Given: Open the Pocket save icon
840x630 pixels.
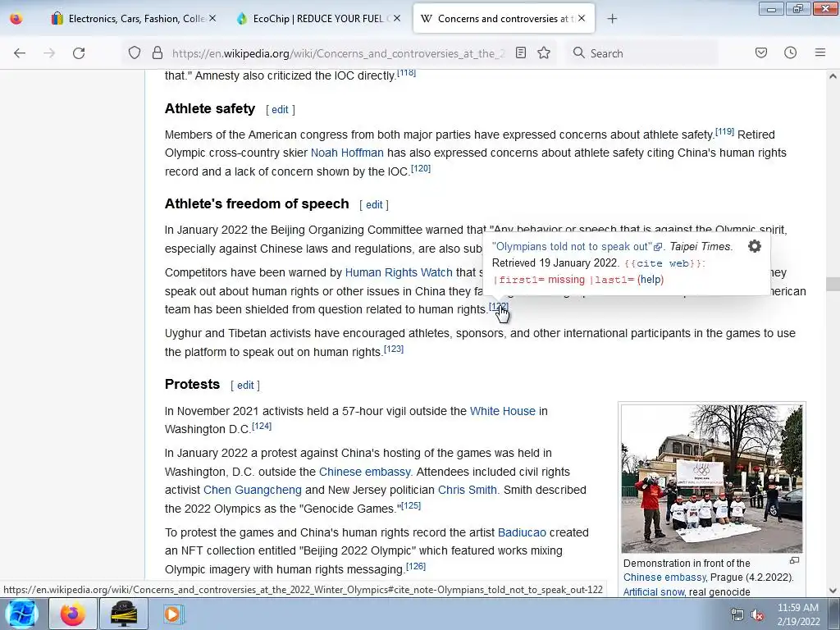Looking at the screenshot, I should click(x=761, y=52).
